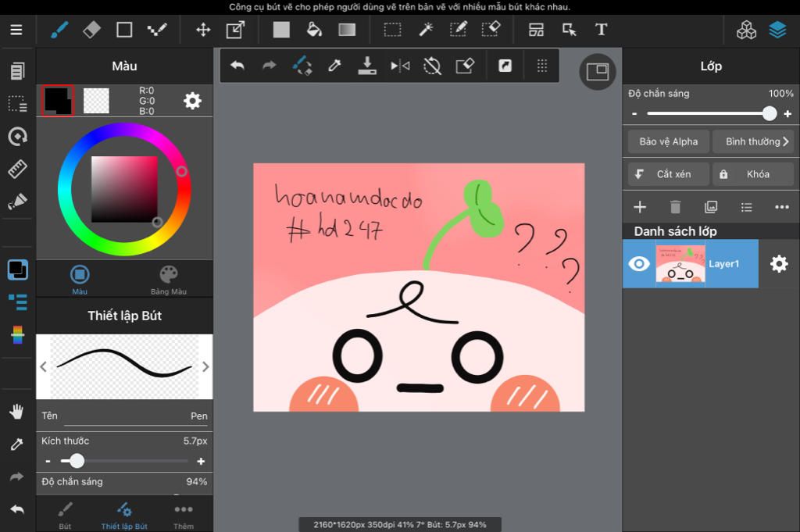The width and height of the screenshot is (800, 532).
Task: Decrease Kích thước brush size minus
Action: click(x=48, y=461)
